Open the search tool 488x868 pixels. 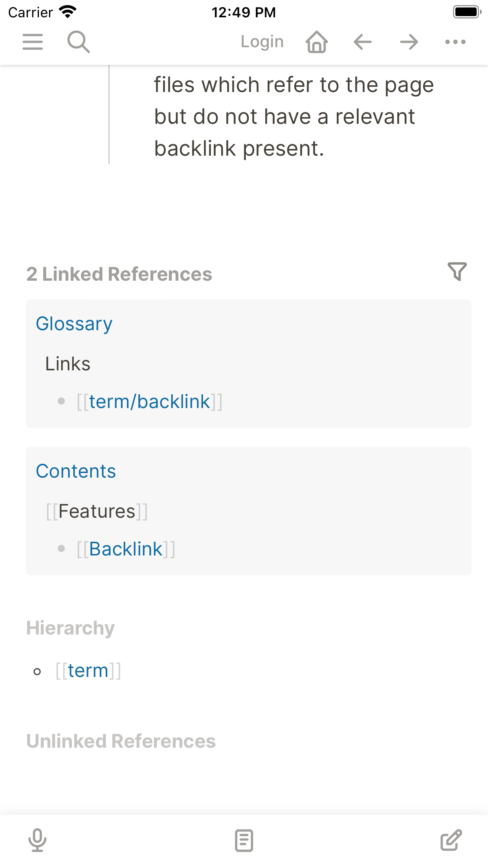78,42
